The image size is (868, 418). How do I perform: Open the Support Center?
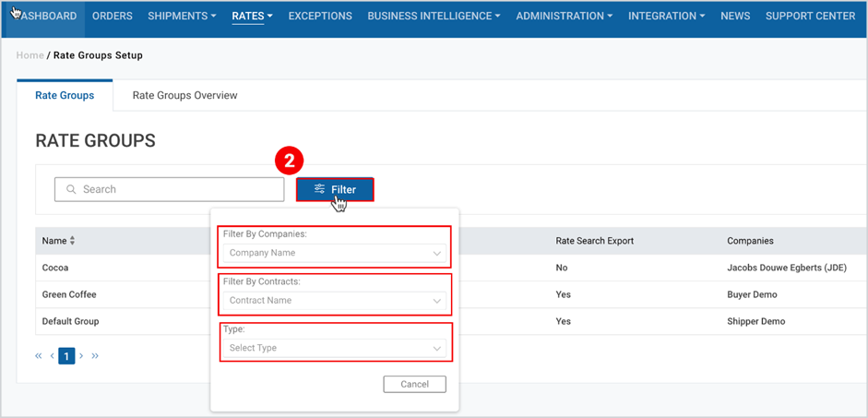pos(811,16)
